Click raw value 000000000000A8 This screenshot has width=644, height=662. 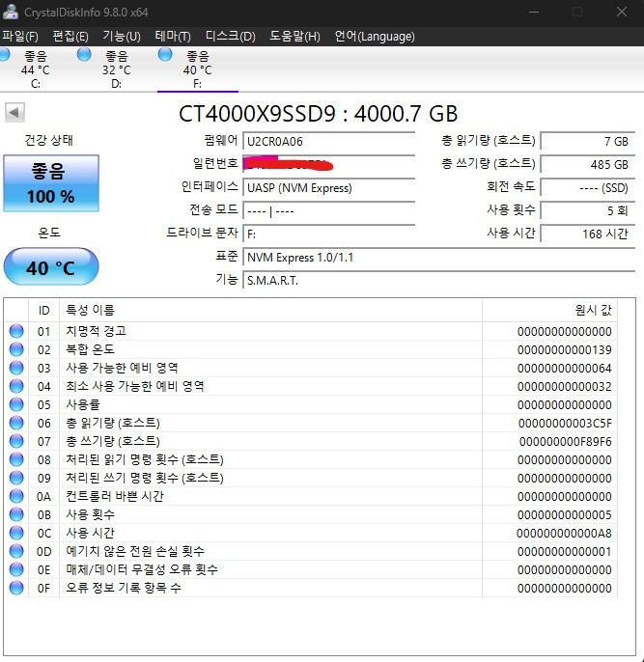tap(564, 534)
